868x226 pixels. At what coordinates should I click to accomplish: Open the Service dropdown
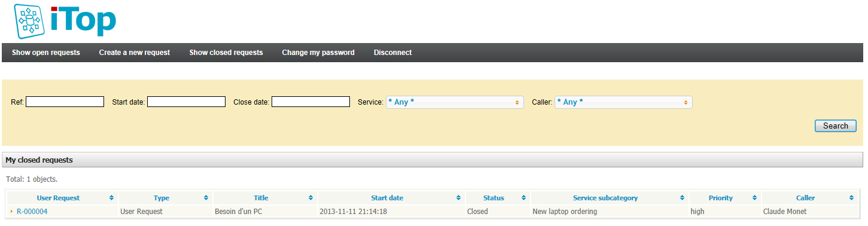pyautogui.click(x=455, y=102)
